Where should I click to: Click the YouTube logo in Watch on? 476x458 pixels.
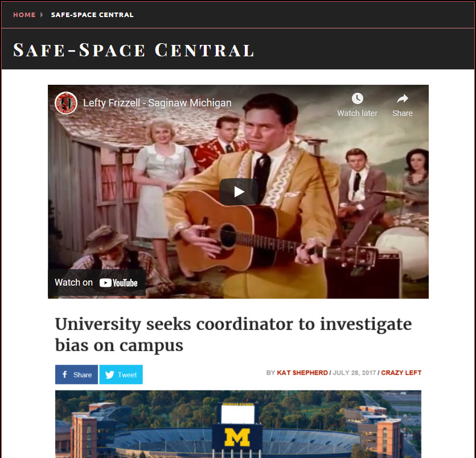(x=118, y=283)
